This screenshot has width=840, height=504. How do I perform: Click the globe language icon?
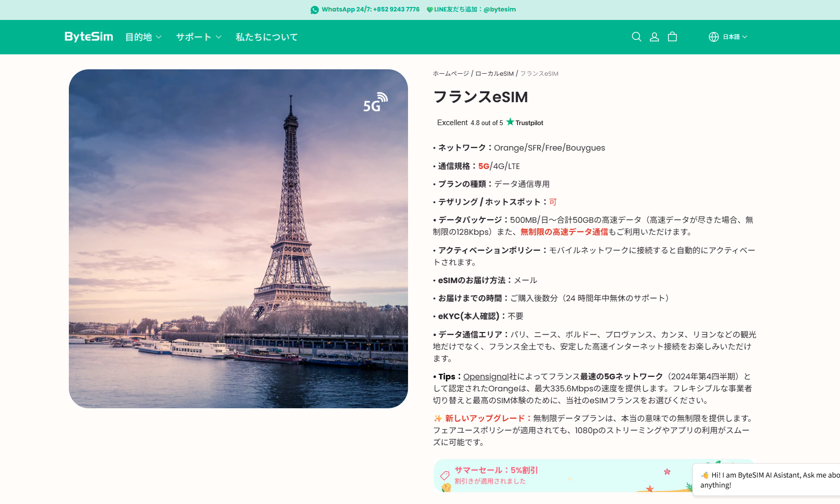click(x=714, y=37)
